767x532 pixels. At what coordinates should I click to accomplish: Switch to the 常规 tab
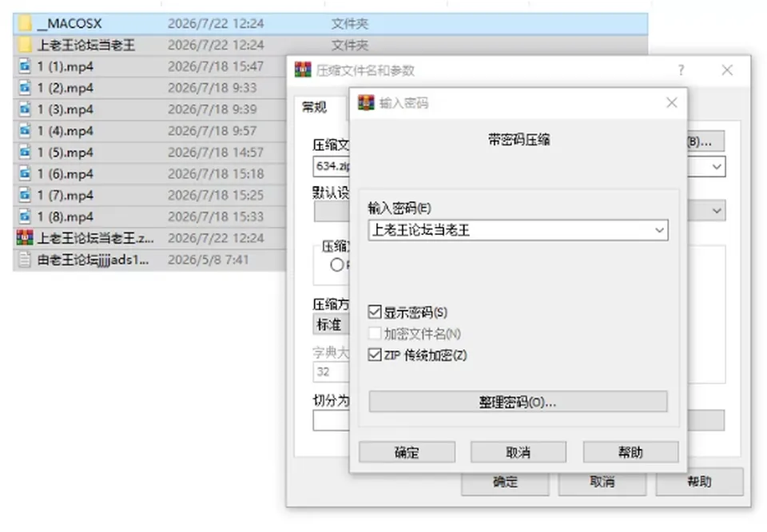pos(314,107)
